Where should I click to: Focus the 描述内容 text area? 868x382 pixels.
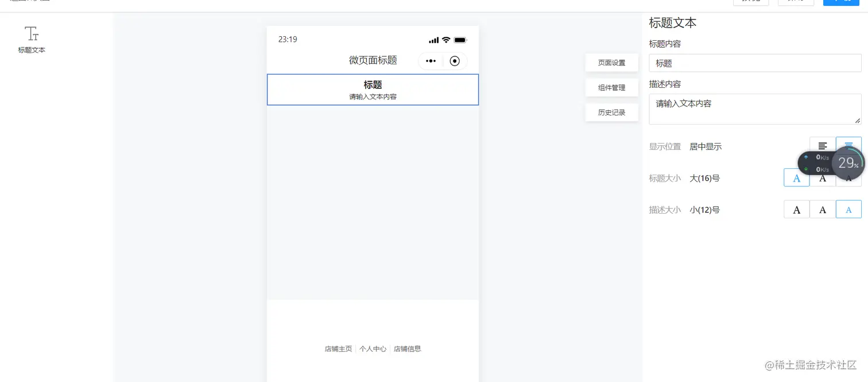755,109
